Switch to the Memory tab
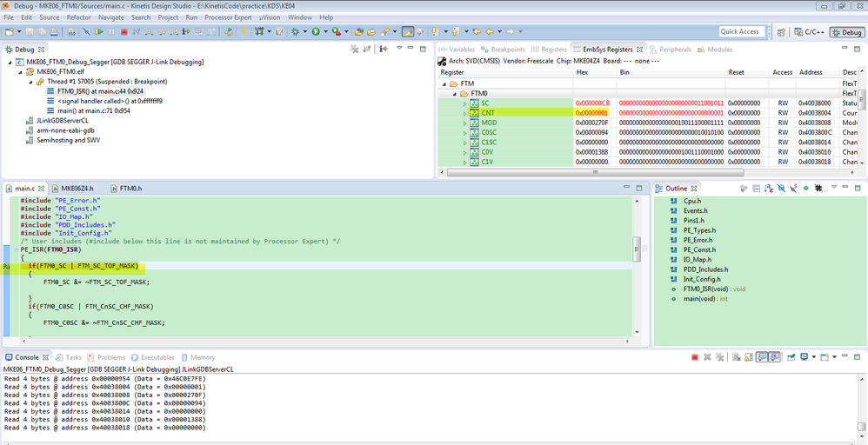The image size is (868, 445). pos(198,357)
